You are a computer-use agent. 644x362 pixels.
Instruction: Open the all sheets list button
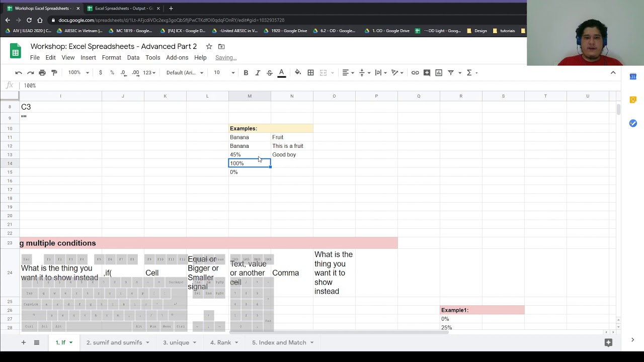(x=36, y=342)
